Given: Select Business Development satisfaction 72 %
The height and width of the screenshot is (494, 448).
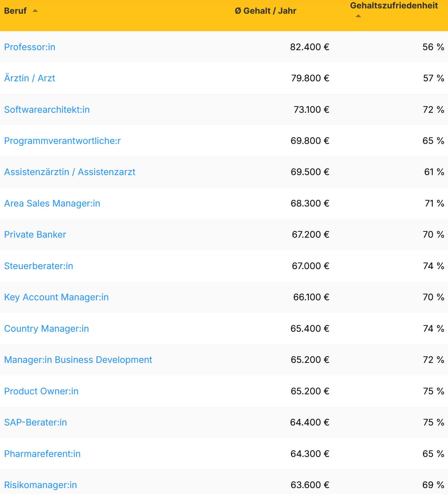Looking at the screenshot, I should [x=433, y=360].
